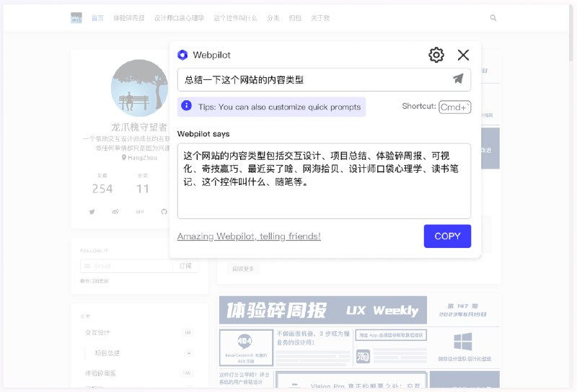Click the 404 illustration thumbnail
The width and height of the screenshot is (577, 392).
(246, 347)
